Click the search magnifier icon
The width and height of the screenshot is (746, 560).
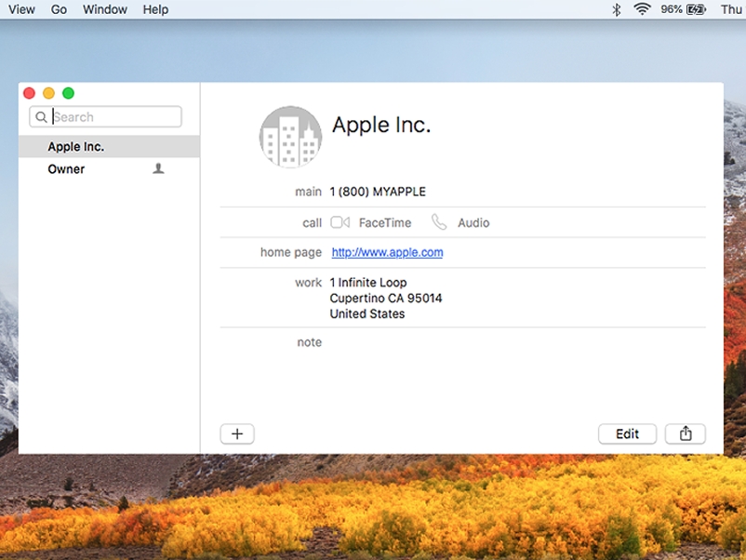tap(41, 117)
